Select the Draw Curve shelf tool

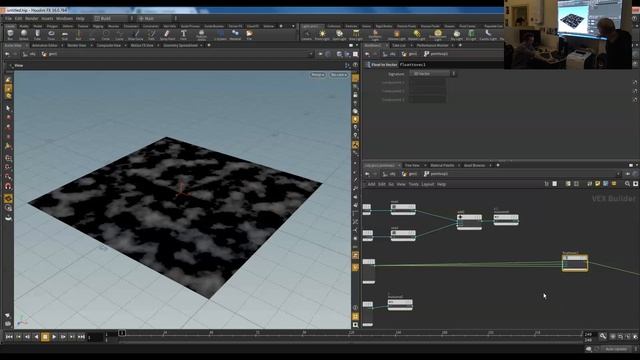point(136,35)
